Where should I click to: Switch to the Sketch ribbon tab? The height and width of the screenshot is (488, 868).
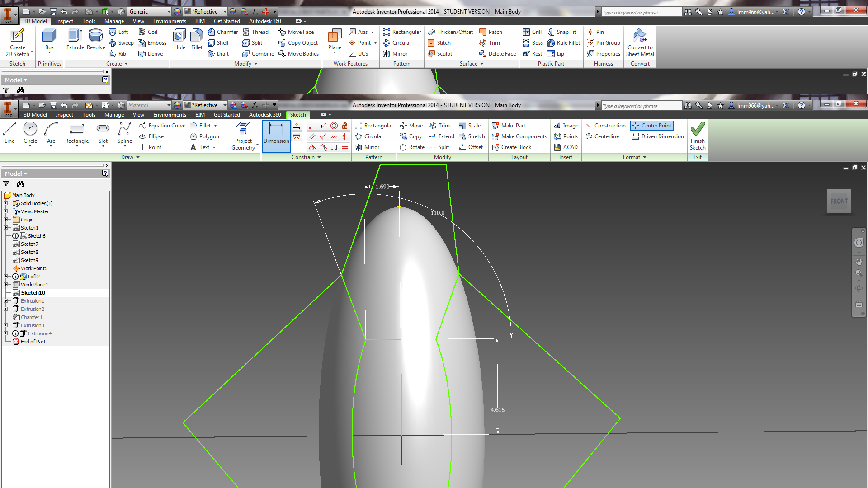(298, 115)
